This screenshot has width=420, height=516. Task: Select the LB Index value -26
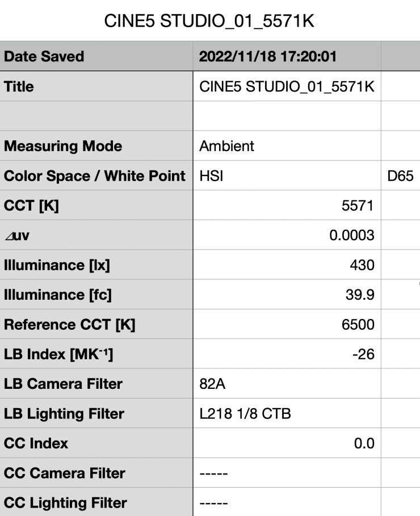[x=287, y=354]
